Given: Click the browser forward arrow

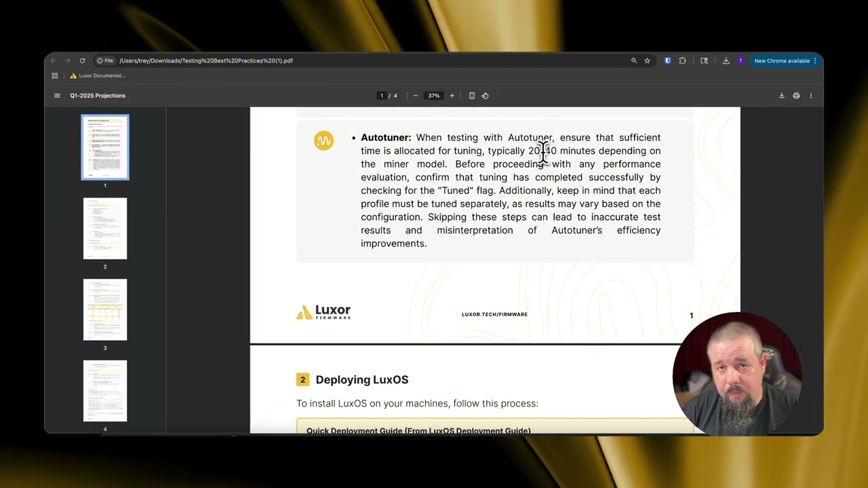Looking at the screenshot, I should coord(68,61).
